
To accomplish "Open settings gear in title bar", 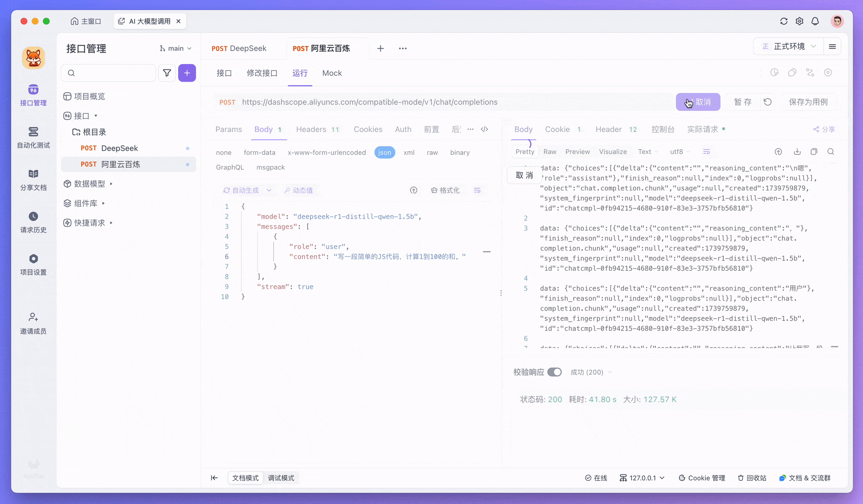I will 799,21.
